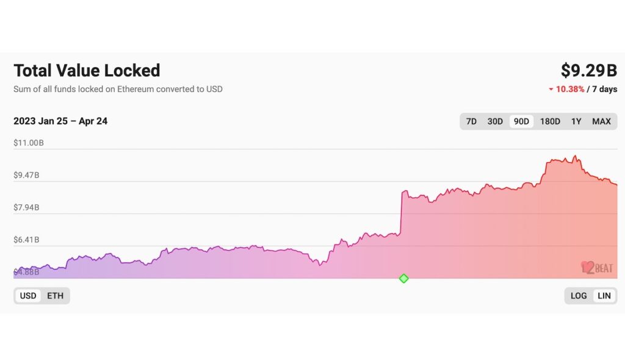Click the Total Value Locked heading

(x=87, y=71)
